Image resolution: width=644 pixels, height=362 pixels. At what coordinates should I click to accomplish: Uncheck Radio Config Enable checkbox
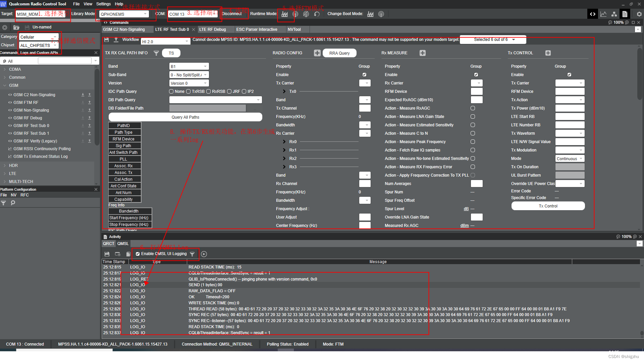coord(364,75)
